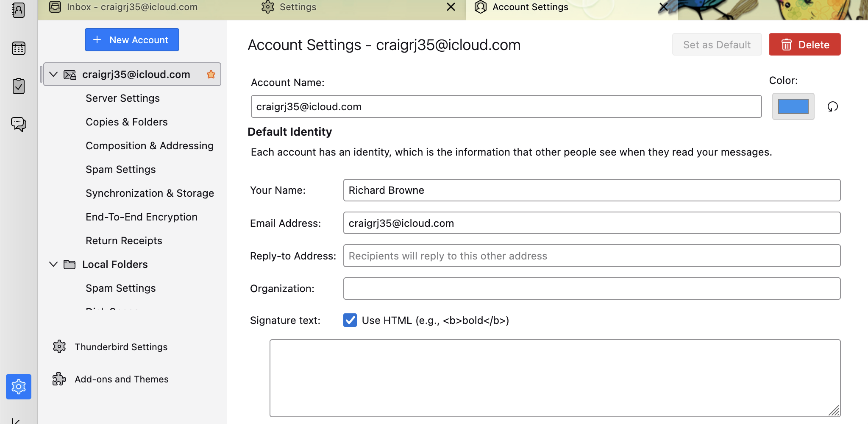868x424 pixels.
Task: Open the Chat view icon
Action: click(x=18, y=124)
